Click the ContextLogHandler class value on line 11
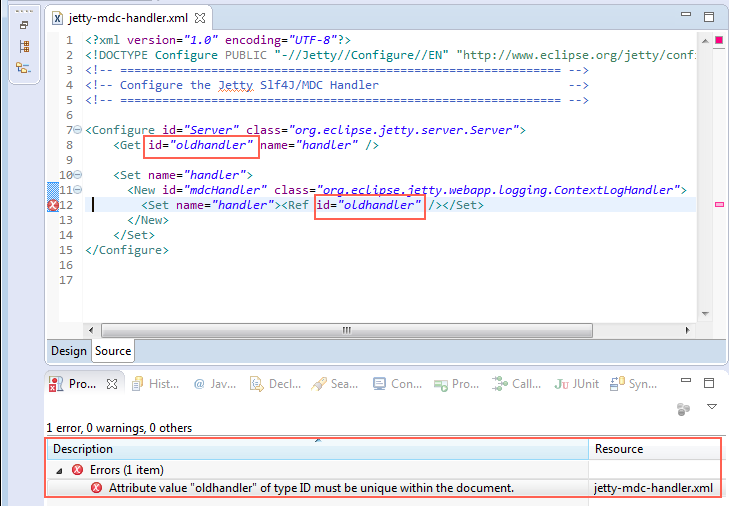Image resolution: width=729 pixels, height=506 pixels. click(498, 190)
